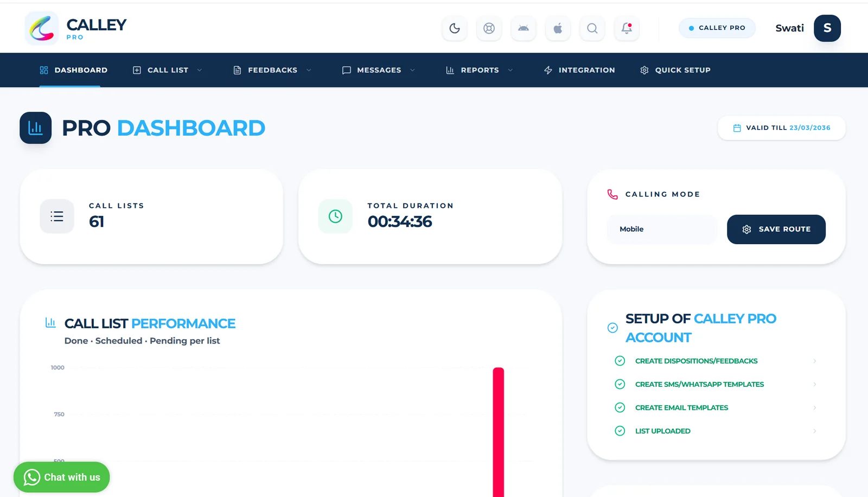Click the Call Lists list icon
Viewport: 868px width, 497px height.
pyautogui.click(x=57, y=216)
